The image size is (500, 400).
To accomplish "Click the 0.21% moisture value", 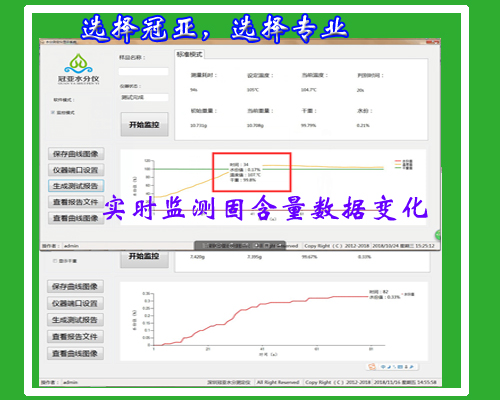I will tap(363, 126).
